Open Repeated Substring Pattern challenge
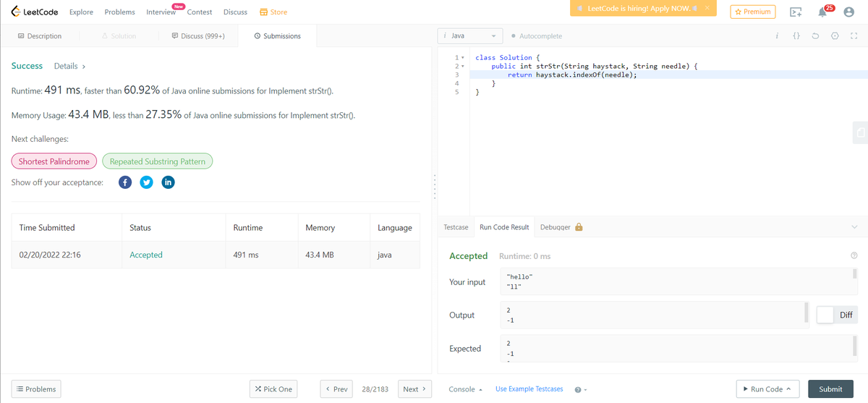 pos(158,161)
